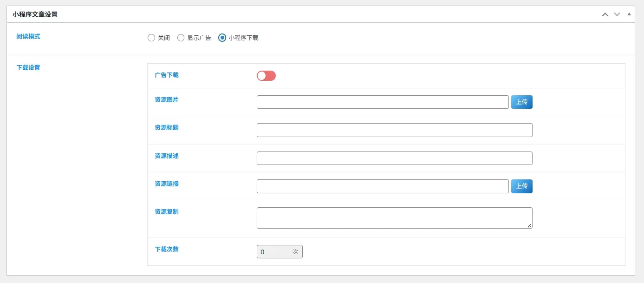Select the 显示广告 reading mode option
The width and height of the screenshot is (644, 283).
181,38
